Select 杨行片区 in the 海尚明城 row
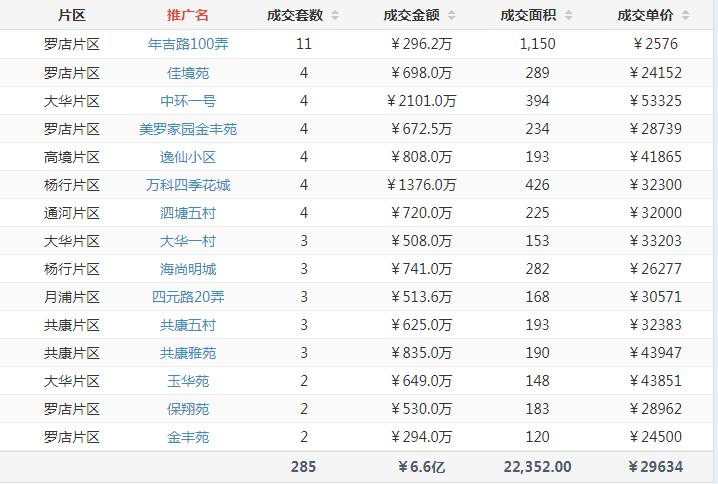718x484 pixels. pos(72,269)
